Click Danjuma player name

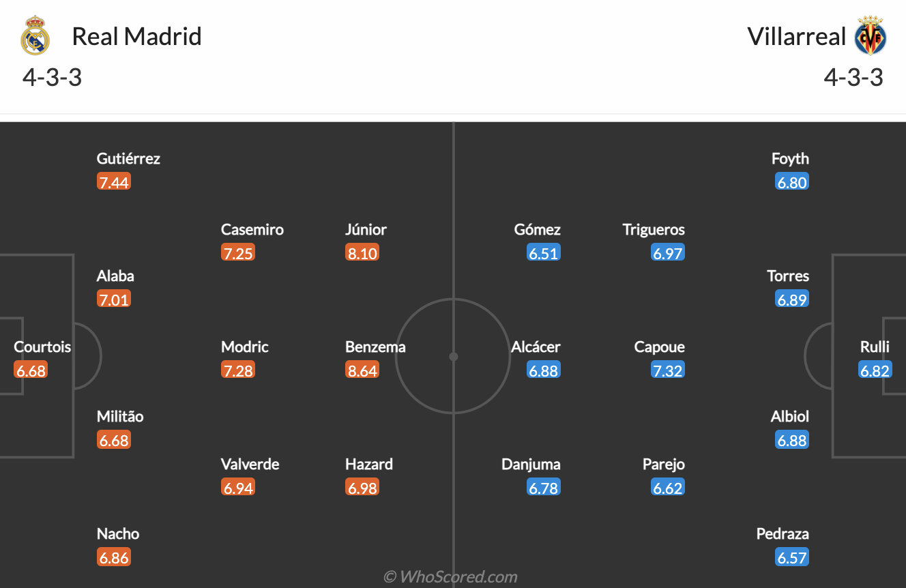[531, 465]
